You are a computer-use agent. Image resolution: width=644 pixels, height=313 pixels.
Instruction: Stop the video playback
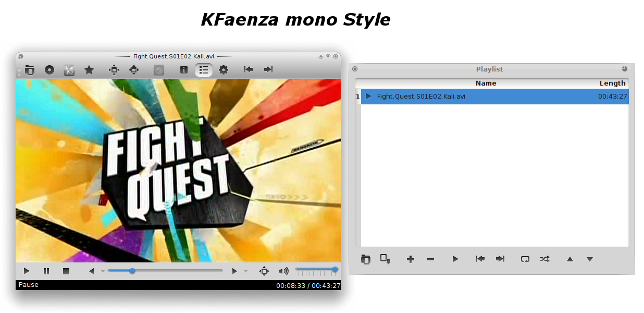66,271
